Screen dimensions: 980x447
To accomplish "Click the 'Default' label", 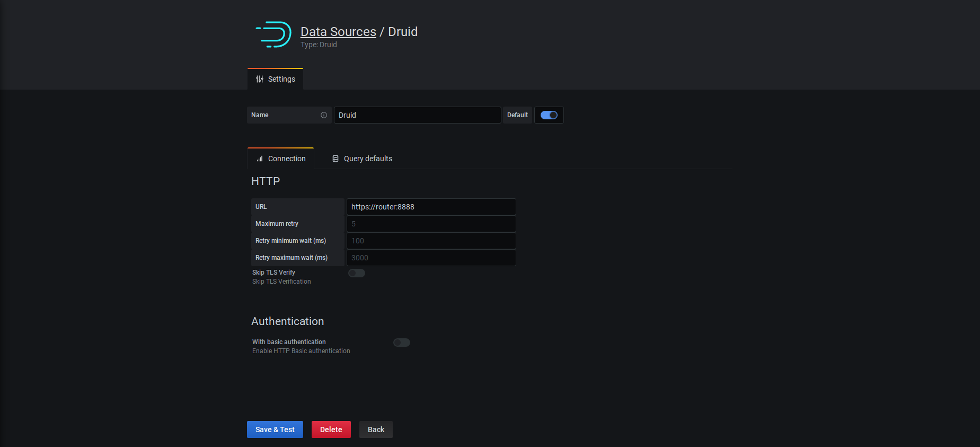I will click(x=517, y=115).
